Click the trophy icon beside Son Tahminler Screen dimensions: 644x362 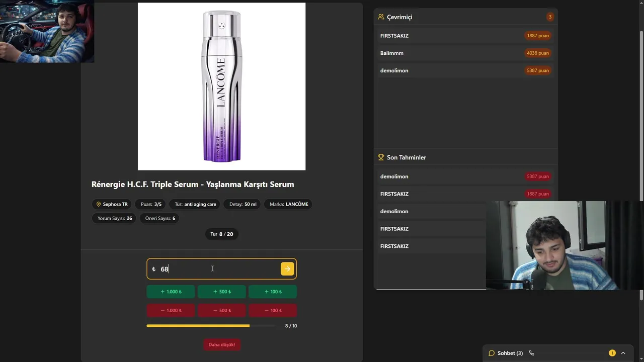click(381, 157)
